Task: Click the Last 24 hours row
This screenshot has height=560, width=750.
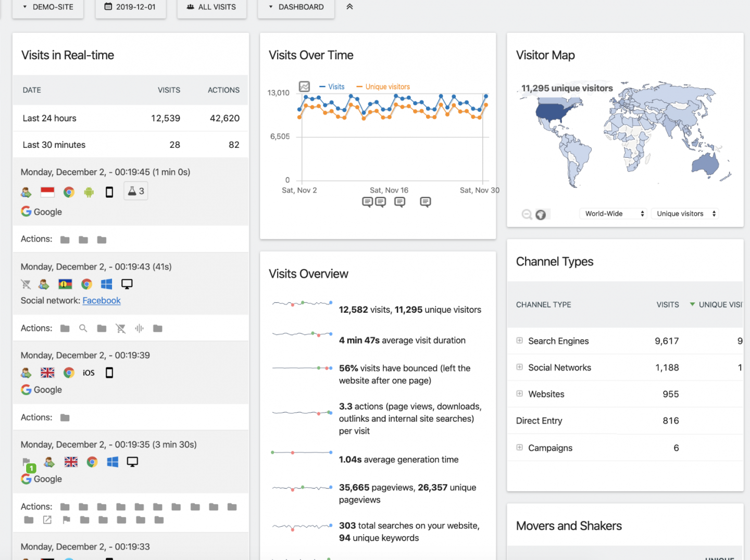Action: pyautogui.click(x=131, y=118)
